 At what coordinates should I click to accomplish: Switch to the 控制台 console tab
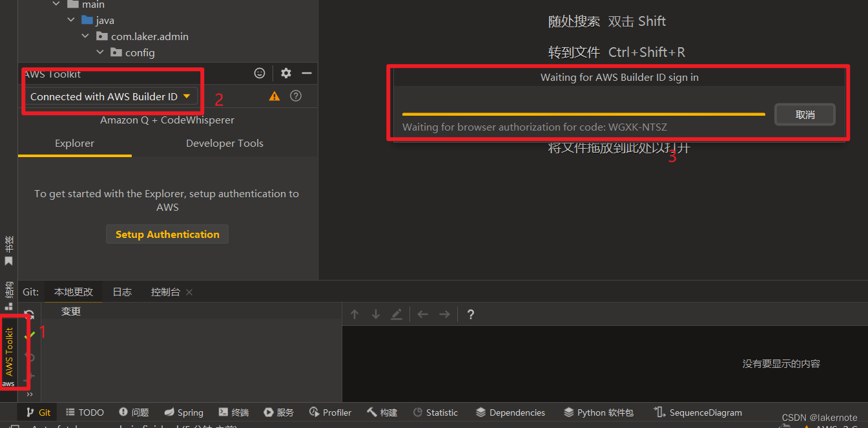click(x=165, y=292)
